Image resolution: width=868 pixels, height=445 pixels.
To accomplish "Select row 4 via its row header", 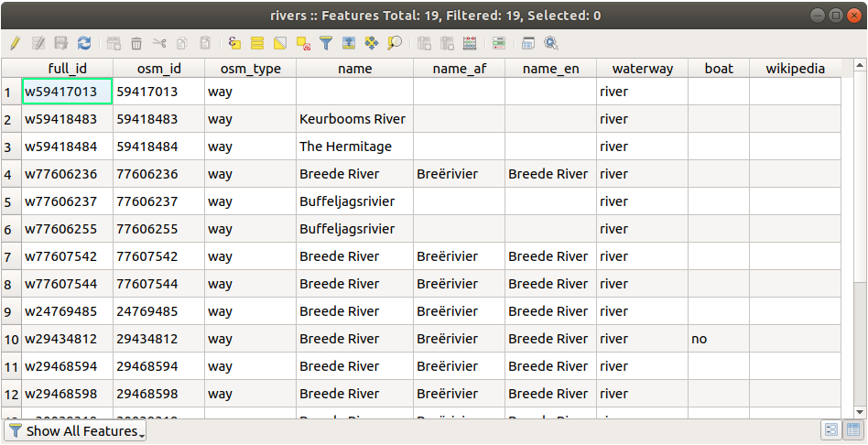I will (10, 174).
